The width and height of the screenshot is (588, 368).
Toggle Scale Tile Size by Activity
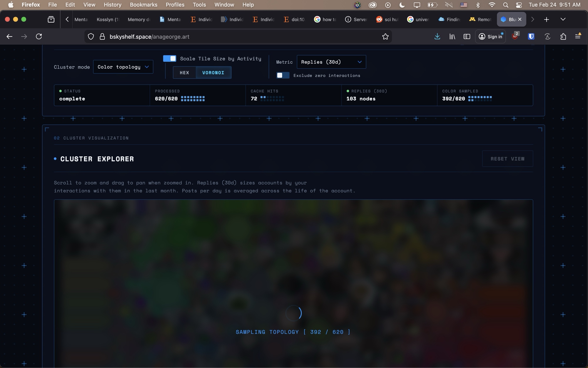pyautogui.click(x=170, y=59)
